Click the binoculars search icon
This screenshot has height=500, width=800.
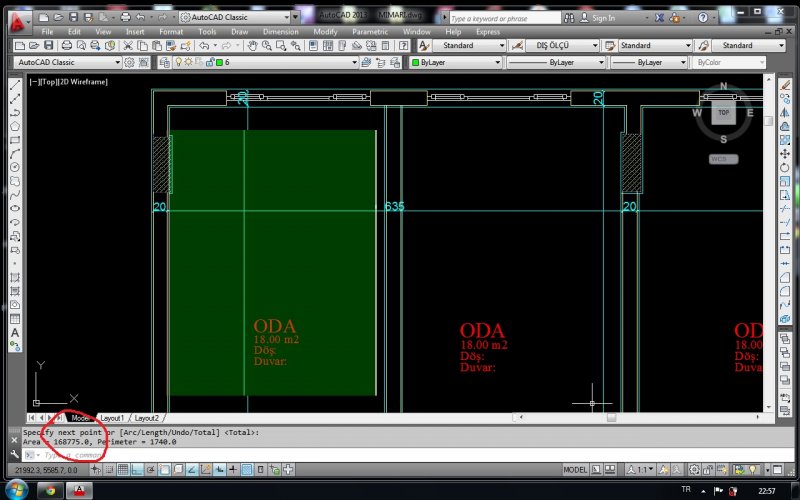point(569,18)
